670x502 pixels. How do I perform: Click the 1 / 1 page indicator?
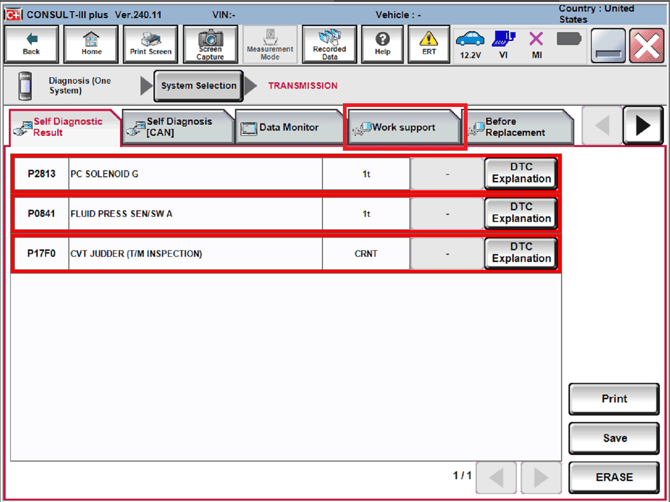[462, 476]
